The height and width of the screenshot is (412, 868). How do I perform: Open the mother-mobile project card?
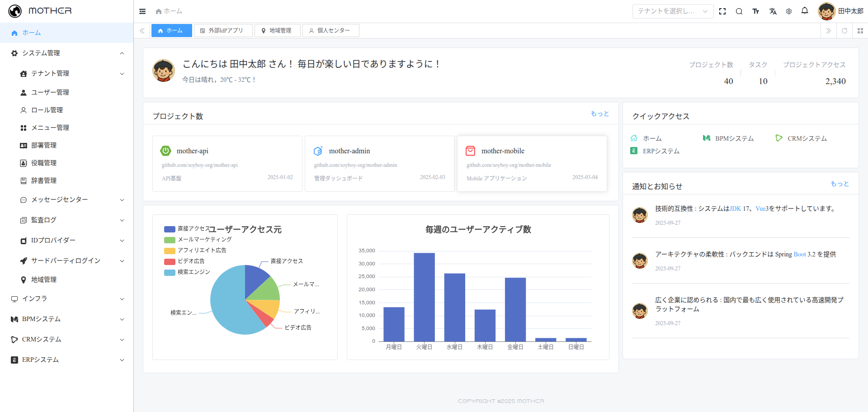pyautogui.click(x=532, y=163)
